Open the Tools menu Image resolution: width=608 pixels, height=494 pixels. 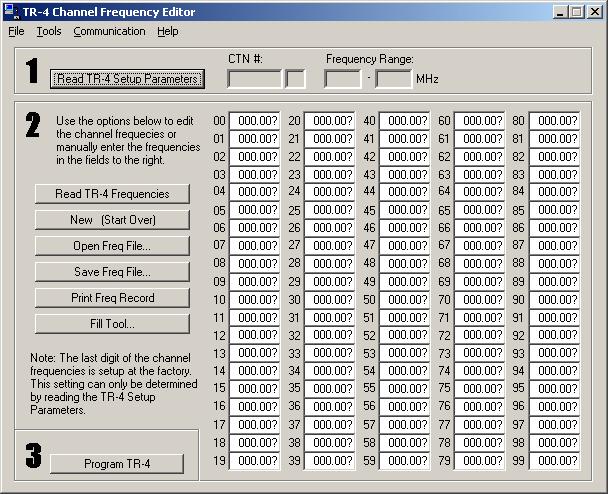(49, 31)
